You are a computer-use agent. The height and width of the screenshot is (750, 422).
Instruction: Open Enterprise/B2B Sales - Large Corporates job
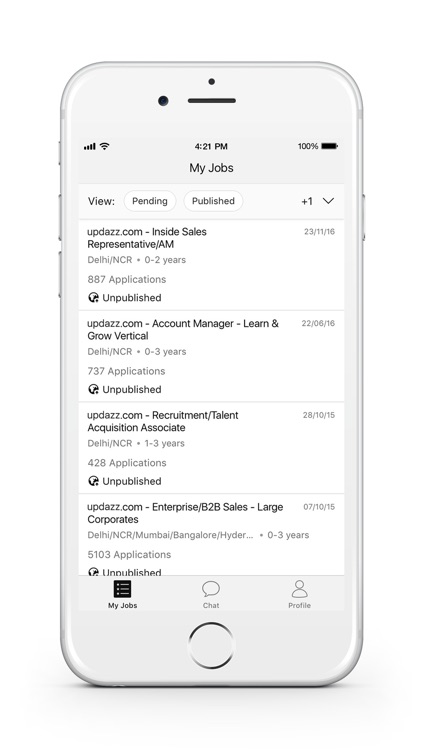click(185, 513)
